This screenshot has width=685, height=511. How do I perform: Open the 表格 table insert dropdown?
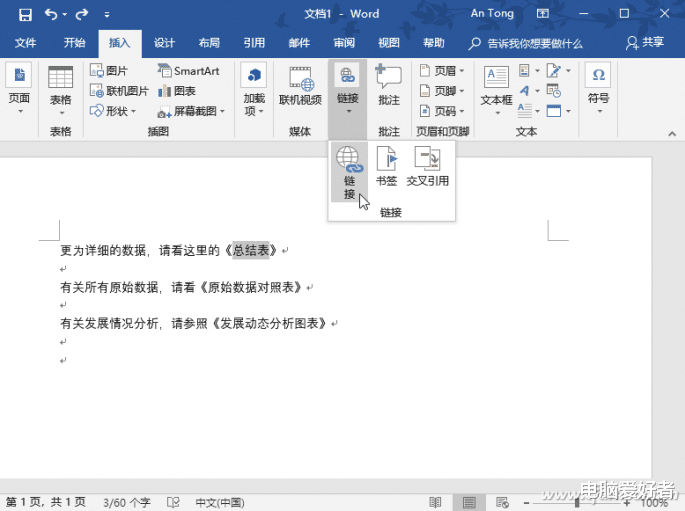pyautogui.click(x=60, y=91)
